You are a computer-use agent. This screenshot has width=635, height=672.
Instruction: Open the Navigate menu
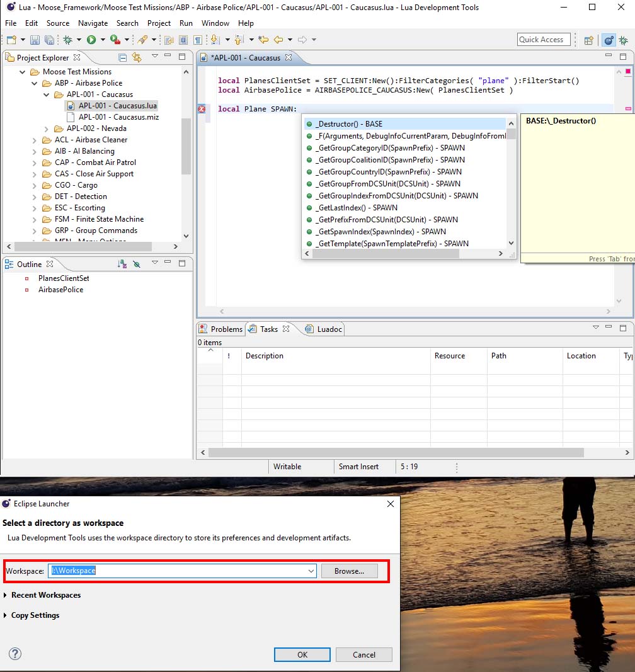93,23
